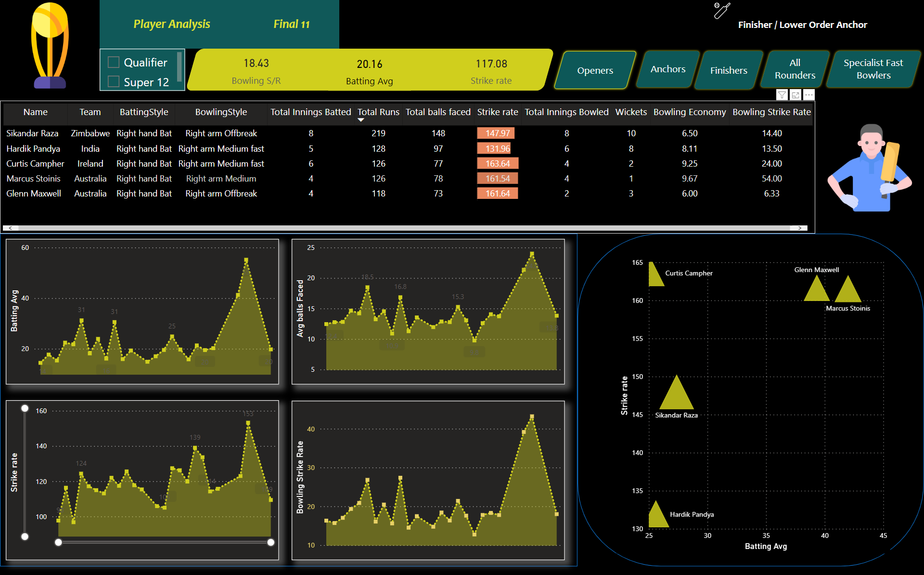
Task: Check the Qualifier checkbox
Action: tap(114, 62)
